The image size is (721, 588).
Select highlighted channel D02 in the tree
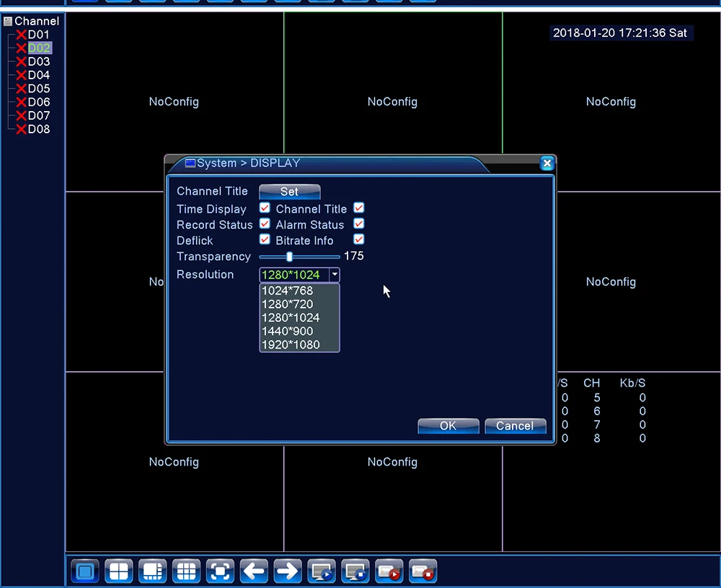(x=39, y=48)
